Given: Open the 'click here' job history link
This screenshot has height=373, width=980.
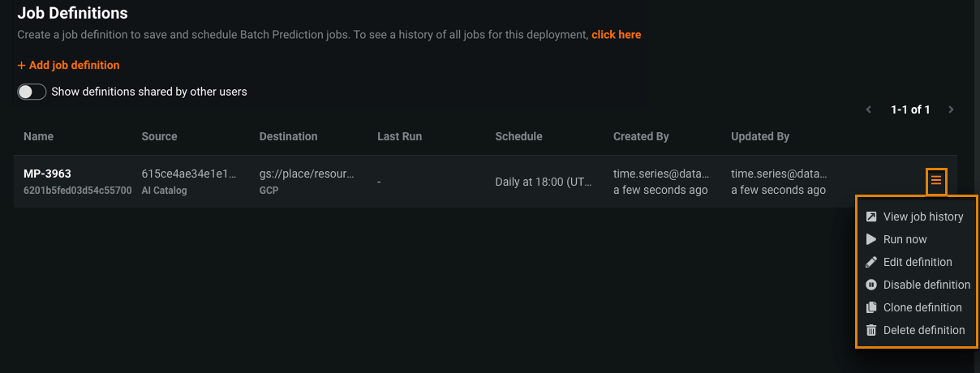Looking at the screenshot, I should 616,35.
